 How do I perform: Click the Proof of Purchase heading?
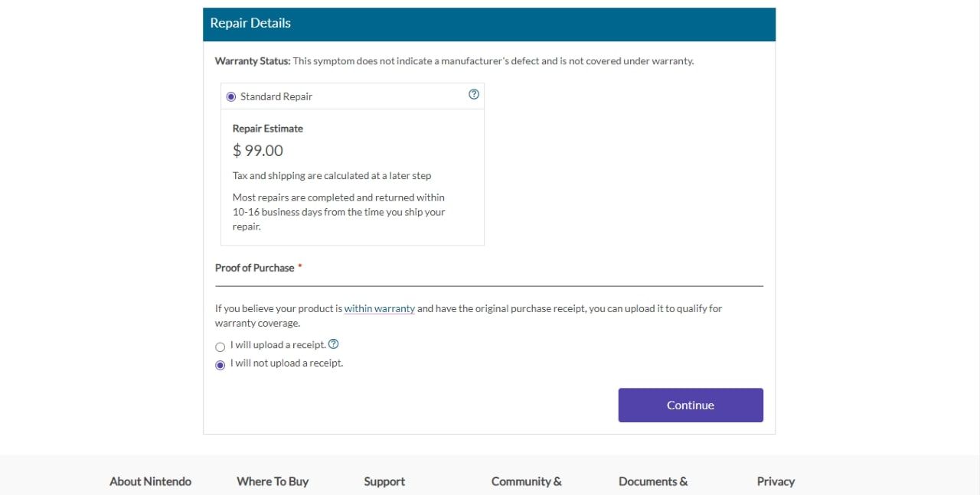[x=255, y=268]
